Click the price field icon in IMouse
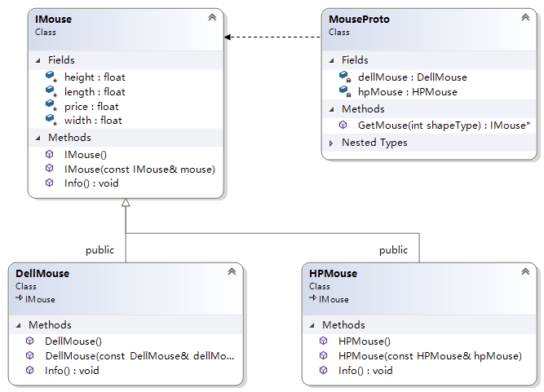Screen dimensions: 544x392 51,105
